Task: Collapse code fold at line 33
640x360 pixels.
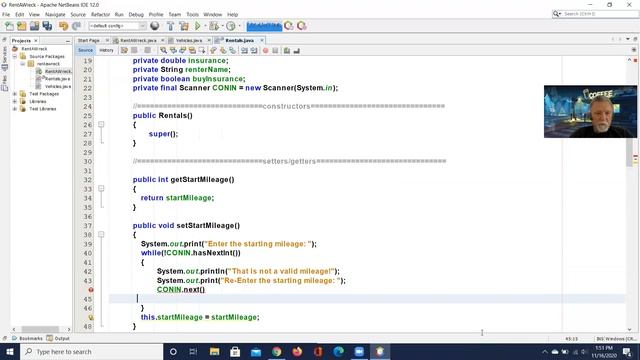Action: coord(101,189)
